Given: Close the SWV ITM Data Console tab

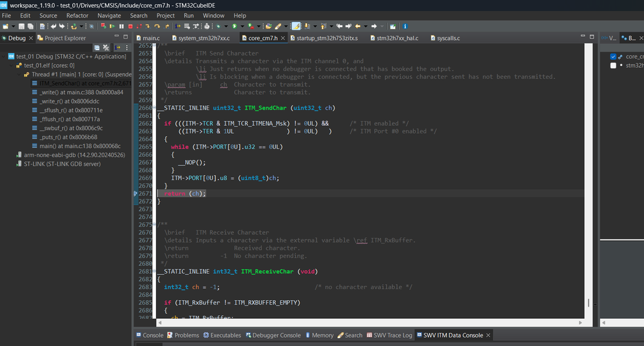Looking at the screenshot, I should point(488,335).
